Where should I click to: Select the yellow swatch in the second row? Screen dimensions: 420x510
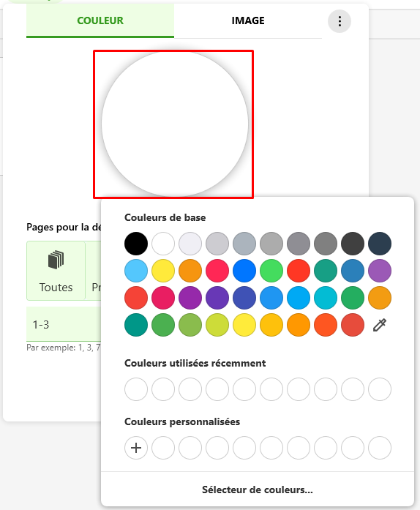[163, 271]
